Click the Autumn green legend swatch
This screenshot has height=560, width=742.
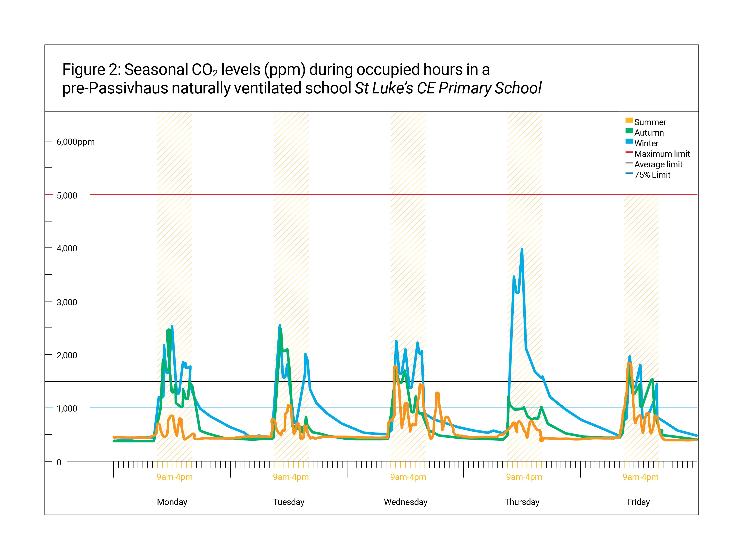[629, 131]
